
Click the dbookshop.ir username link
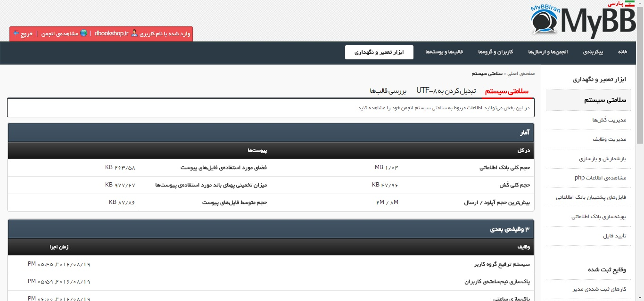tap(111, 34)
